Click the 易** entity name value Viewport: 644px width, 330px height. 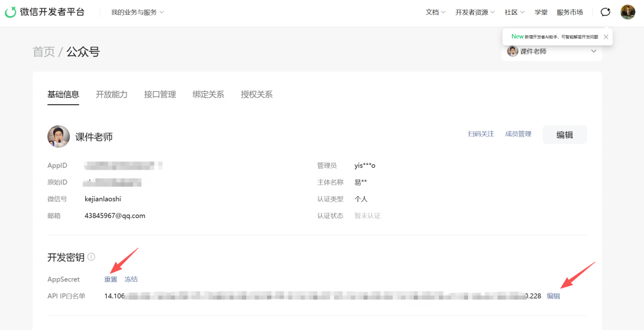pos(361,182)
